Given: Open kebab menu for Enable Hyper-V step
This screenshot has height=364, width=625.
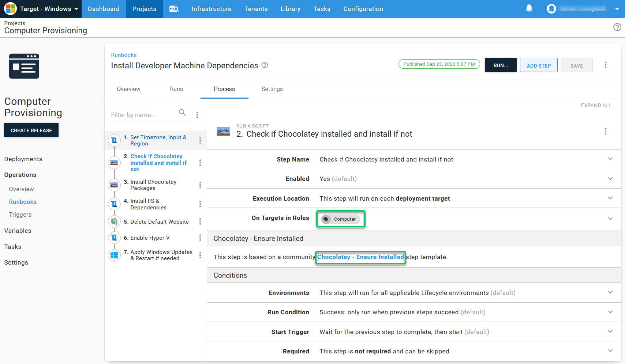Looking at the screenshot, I should (200, 238).
